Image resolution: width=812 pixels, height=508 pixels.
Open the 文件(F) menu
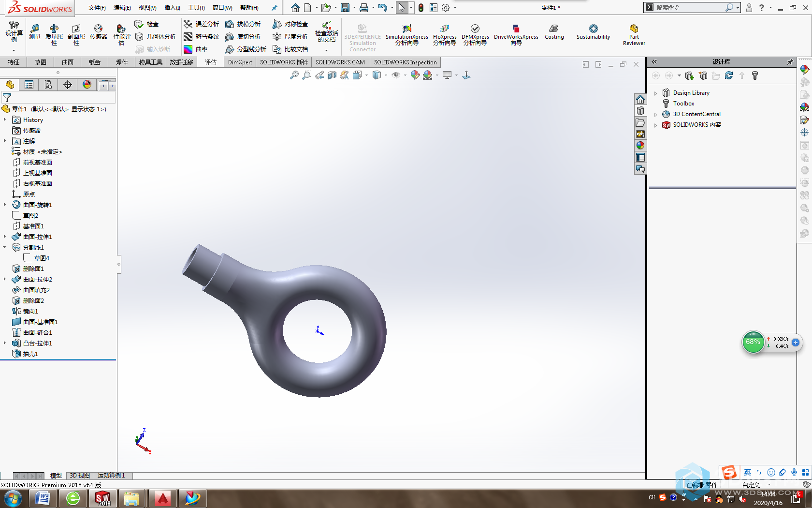pyautogui.click(x=97, y=8)
